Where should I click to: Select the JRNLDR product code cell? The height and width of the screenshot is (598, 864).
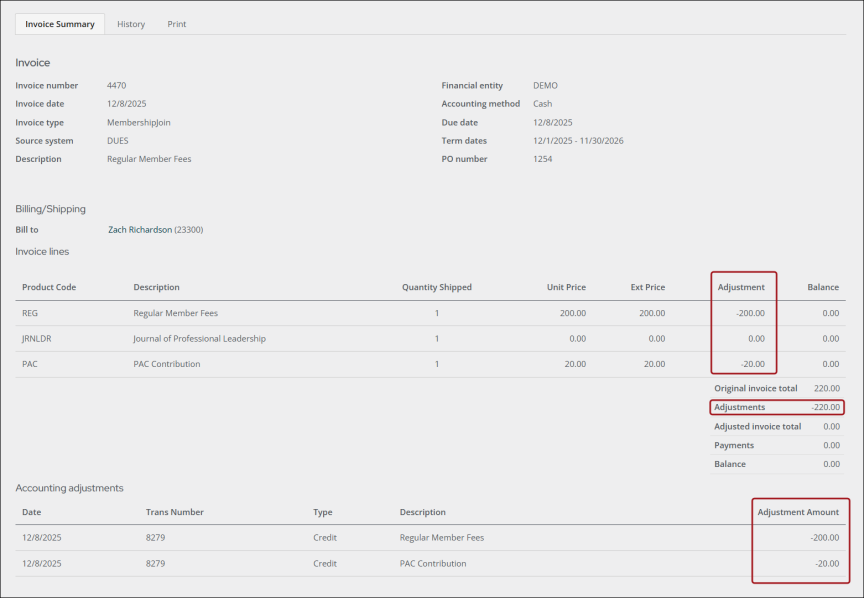tap(37, 339)
